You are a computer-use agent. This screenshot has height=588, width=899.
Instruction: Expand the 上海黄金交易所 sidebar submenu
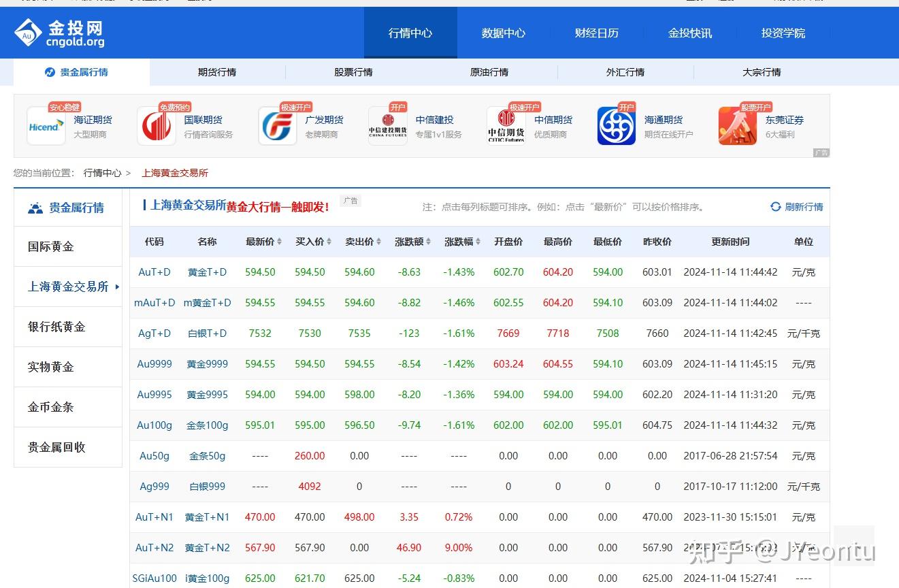point(117,287)
